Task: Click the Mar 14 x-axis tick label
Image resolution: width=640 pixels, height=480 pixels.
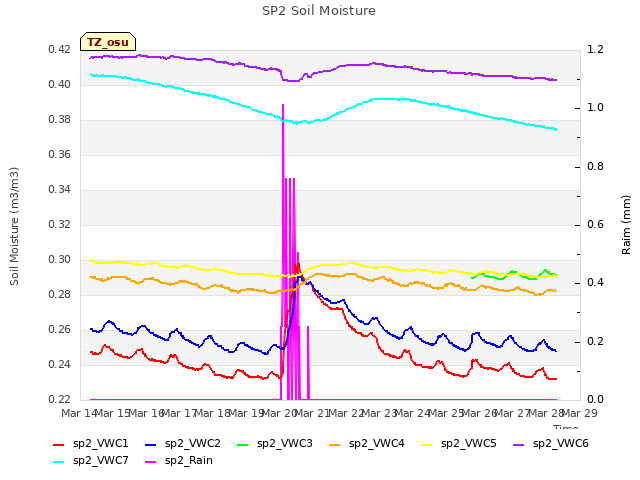Action: coord(79,413)
